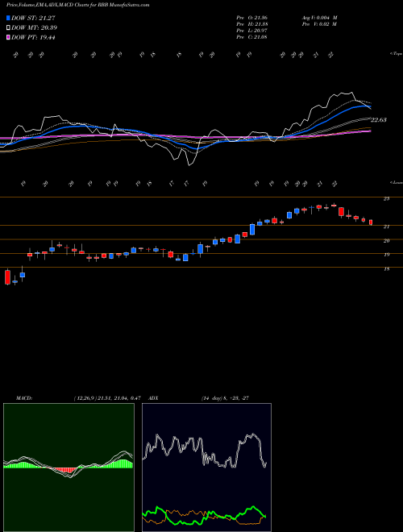The width and height of the screenshot is (403, 532).
Task: Click the magenta DOW PT legend swatch
Action: [x=9, y=37]
